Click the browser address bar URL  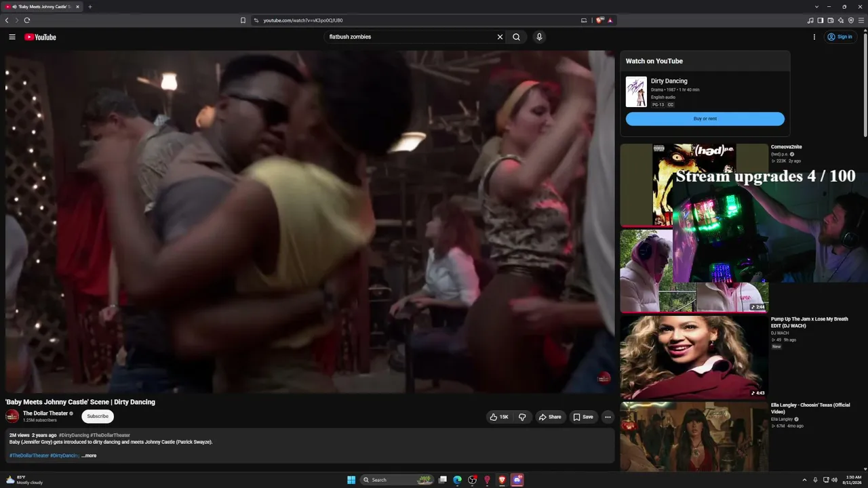pyautogui.click(x=303, y=20)
